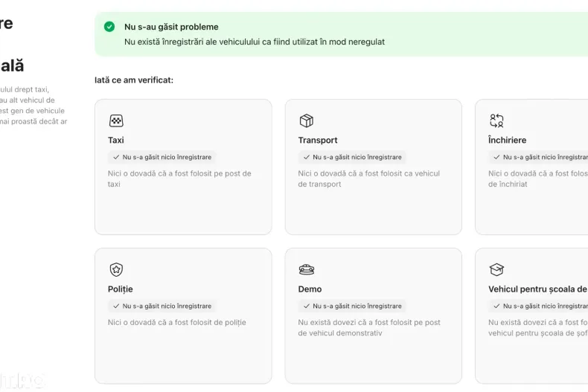Screen dimensions: 588x392
Task: Click the Transport box icon
Action: pyautogui.click(x=306, y=121)
